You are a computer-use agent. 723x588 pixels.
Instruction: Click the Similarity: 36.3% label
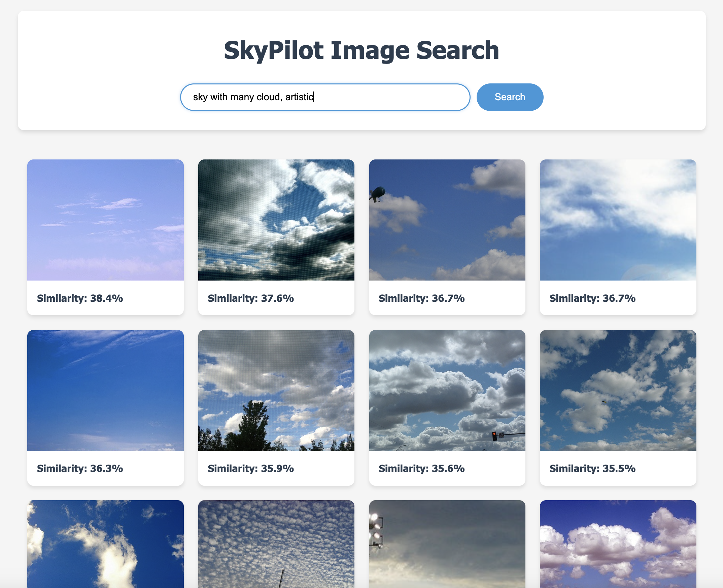click(80, 469)
